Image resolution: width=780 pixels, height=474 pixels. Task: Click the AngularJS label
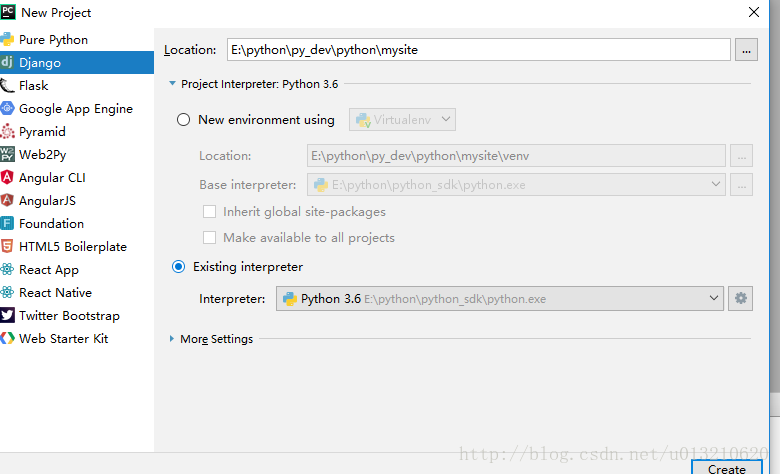47,200
